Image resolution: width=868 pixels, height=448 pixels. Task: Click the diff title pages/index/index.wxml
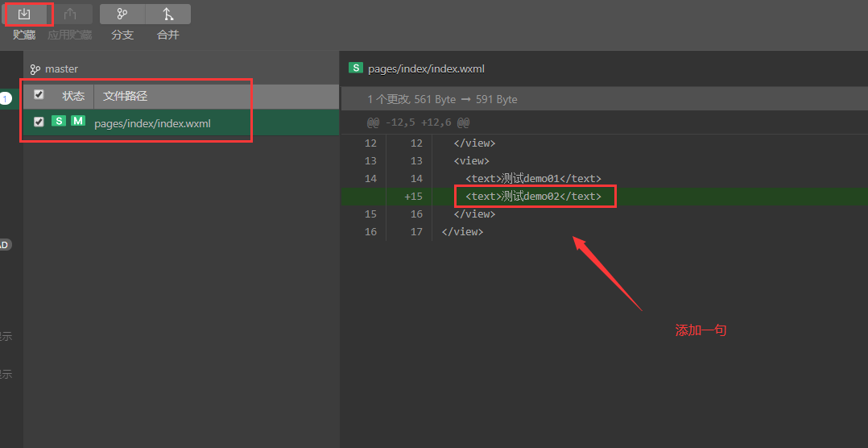point(426,69)
